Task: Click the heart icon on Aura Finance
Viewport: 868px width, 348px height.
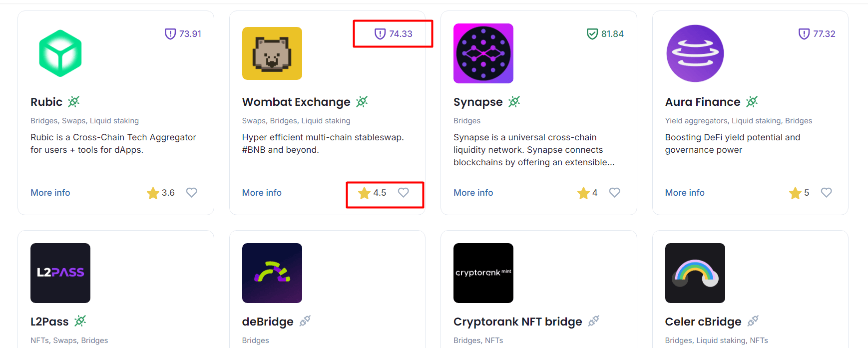Action: [x=827, y=192]
